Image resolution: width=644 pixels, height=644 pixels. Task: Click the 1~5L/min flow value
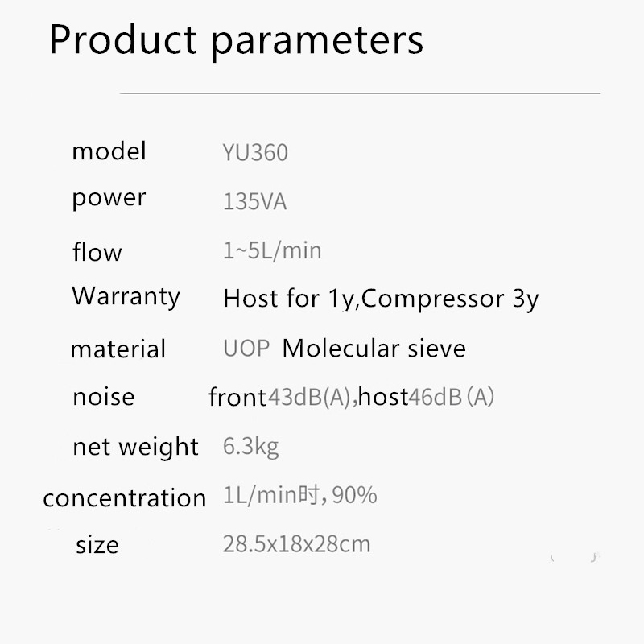coord(272,251)
